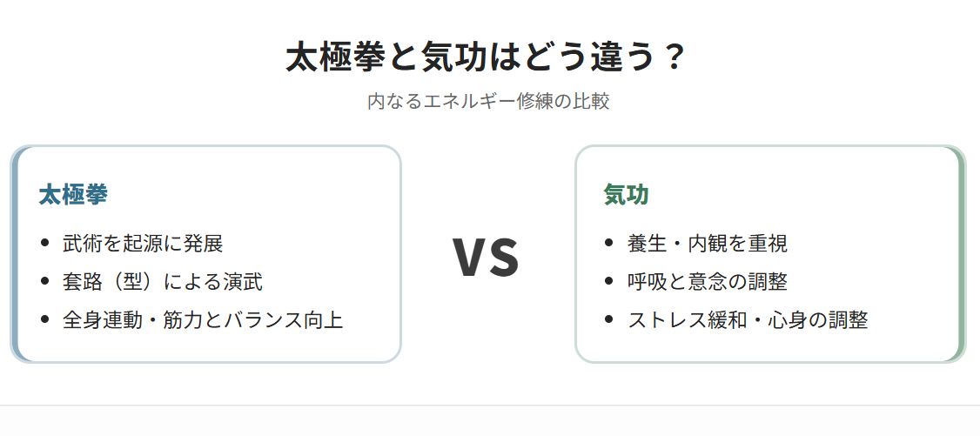Click the 太極拳 card heading

73,195
